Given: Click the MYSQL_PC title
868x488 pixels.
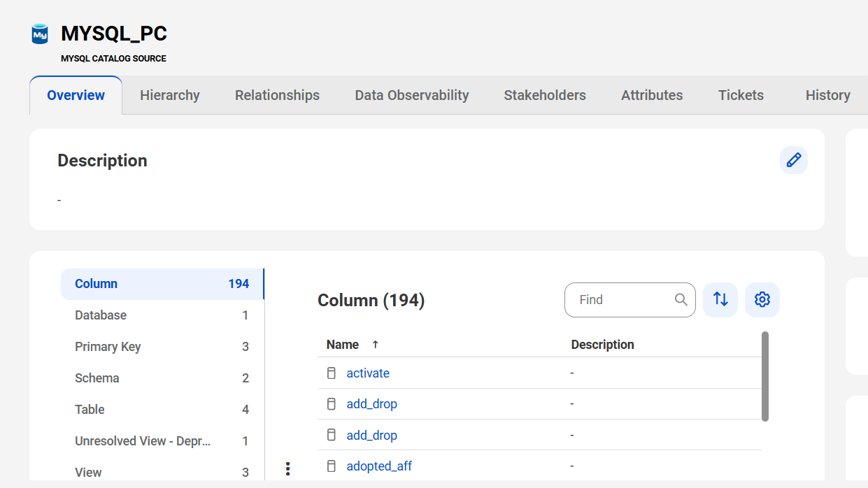Looking at the screenshot, I should (114, 34).
